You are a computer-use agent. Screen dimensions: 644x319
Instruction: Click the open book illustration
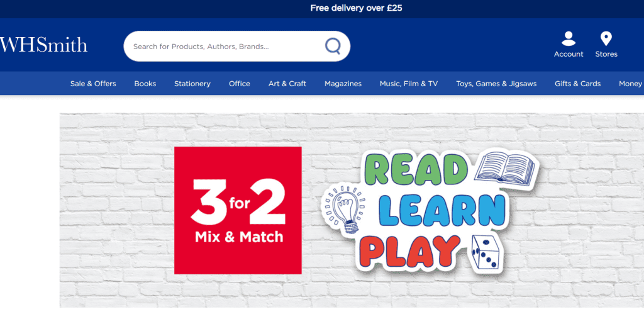point(505,168)
